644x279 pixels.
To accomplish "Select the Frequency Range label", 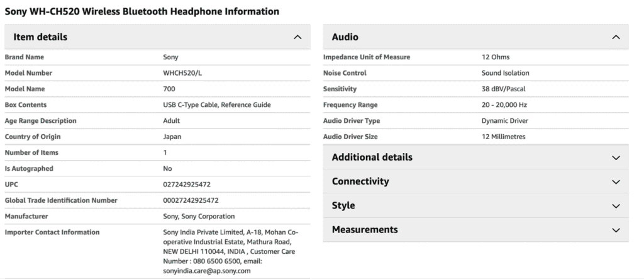I will [350, 105].
